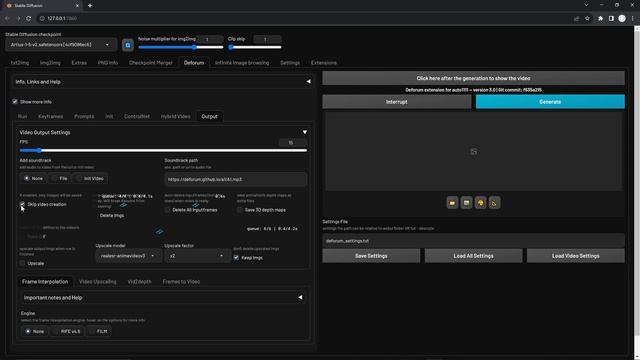Screen dimensions: 640x360
Task: Open the Chrome three-dot menu
Action: tap(633, 18)
